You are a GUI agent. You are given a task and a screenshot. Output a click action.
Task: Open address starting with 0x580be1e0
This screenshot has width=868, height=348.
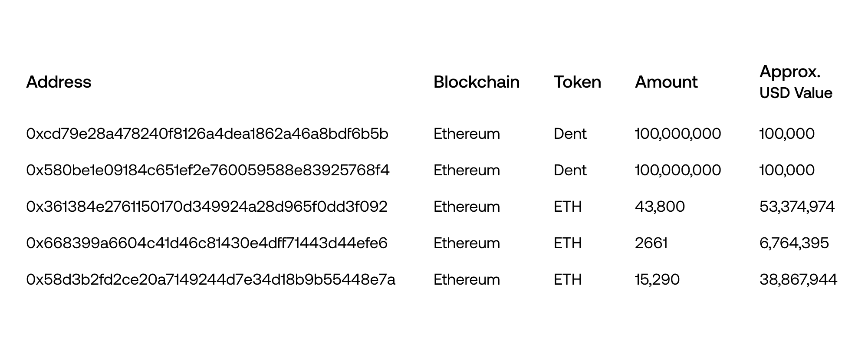coord(208,170)
